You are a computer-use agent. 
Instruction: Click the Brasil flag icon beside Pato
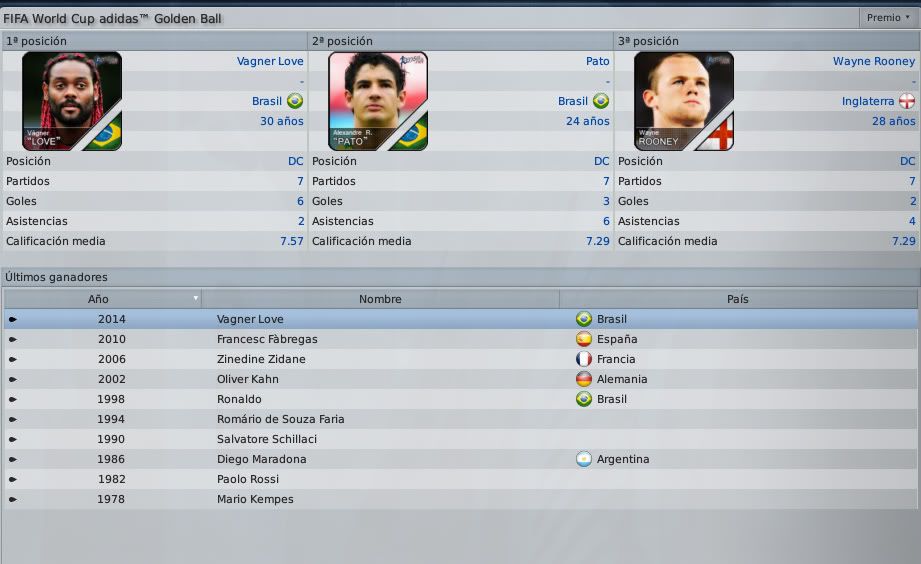point(601,101)
